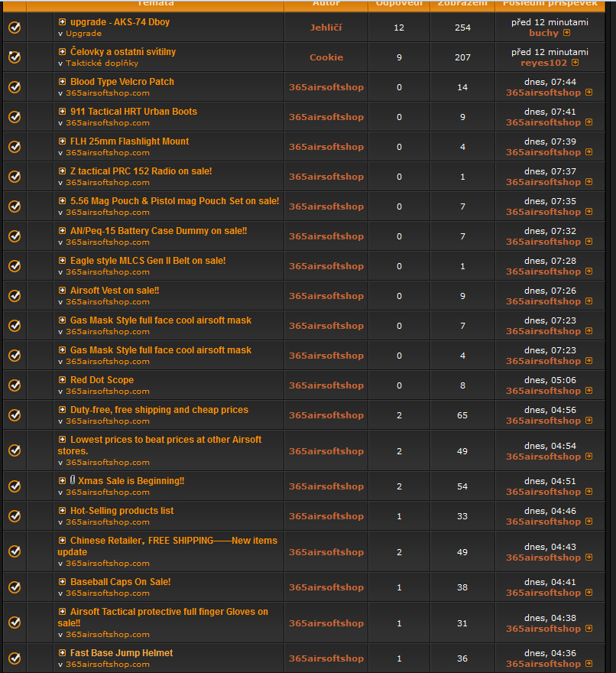Sort threads by the Autor column header
The image size is (616, 673).
(326, 4)
